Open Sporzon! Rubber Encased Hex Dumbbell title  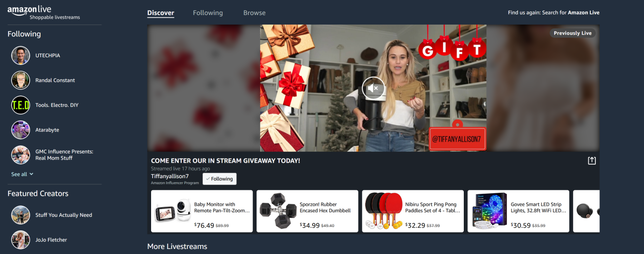pyautogui.click(x=325, y=207)
